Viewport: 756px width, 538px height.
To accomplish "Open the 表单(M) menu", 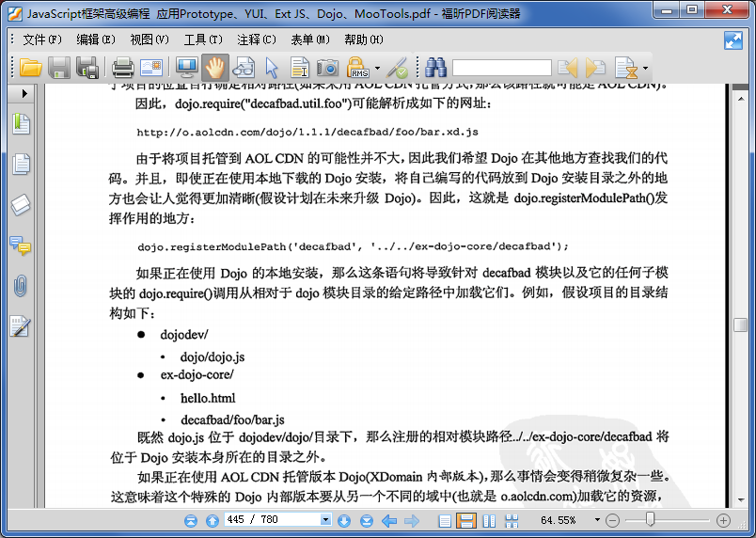I will 310,40.
